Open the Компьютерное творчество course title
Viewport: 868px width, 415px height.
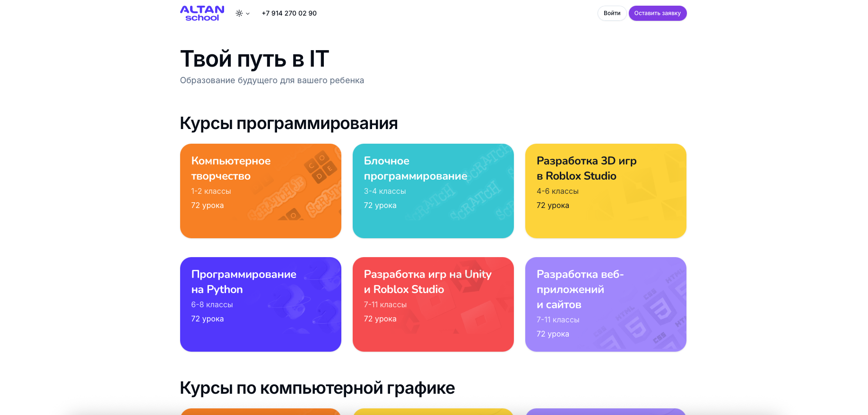pyautogui.click(x=231, y=168)
